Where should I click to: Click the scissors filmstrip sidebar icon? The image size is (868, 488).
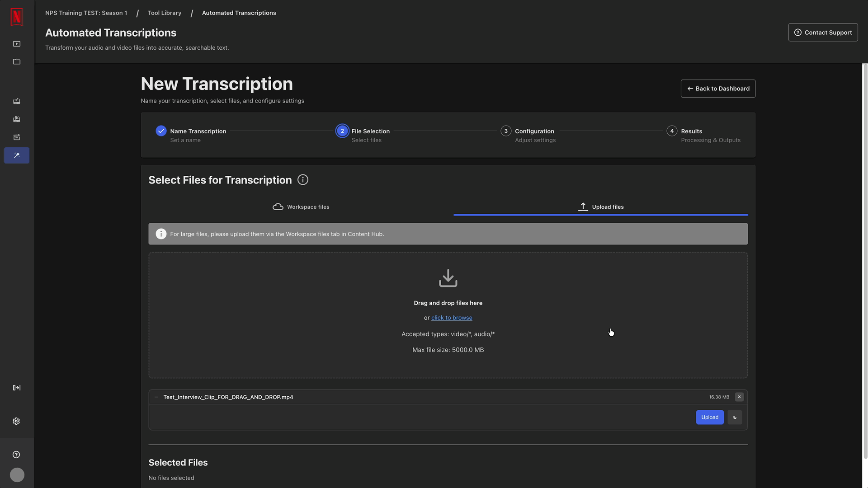click(17, 119)
